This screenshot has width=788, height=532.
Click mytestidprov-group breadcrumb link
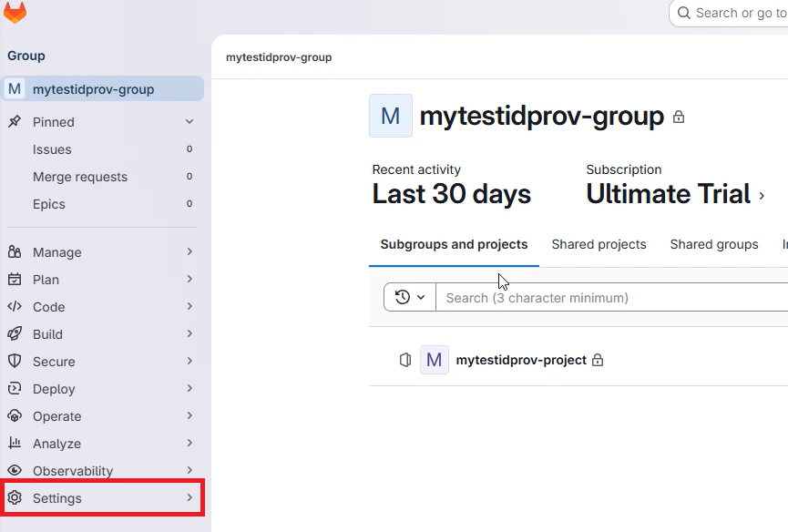pyautogui.click(x=279, y=57)
